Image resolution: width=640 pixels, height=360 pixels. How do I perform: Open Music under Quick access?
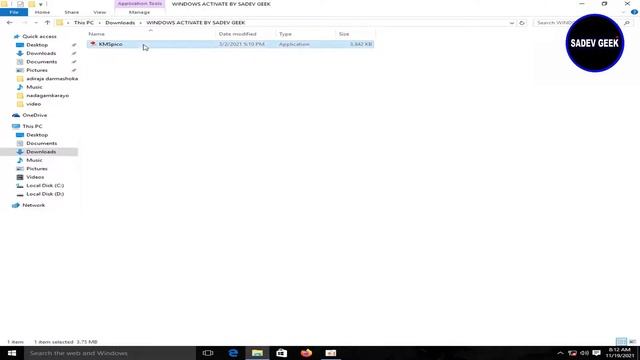(34, 87)
